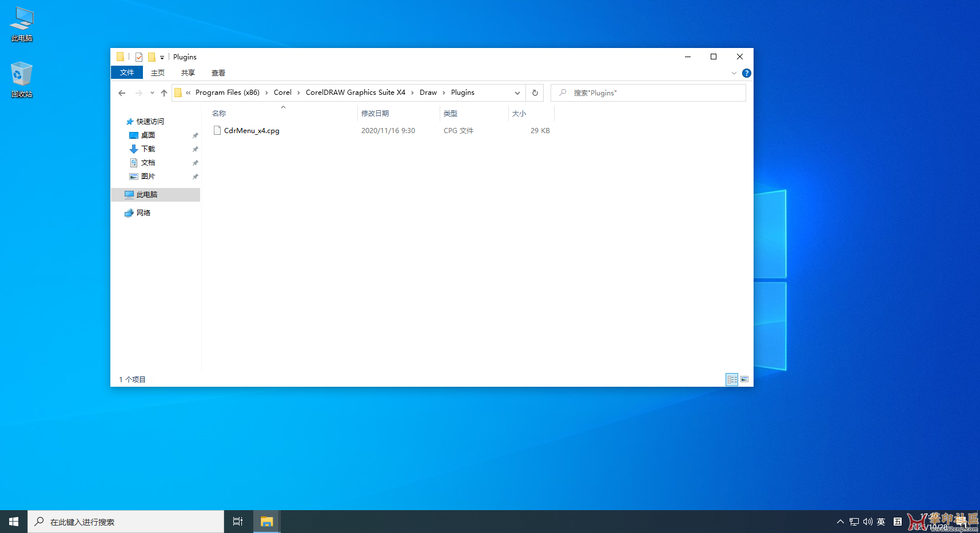Open 网络 in the navigation pane

coord(144,212)
